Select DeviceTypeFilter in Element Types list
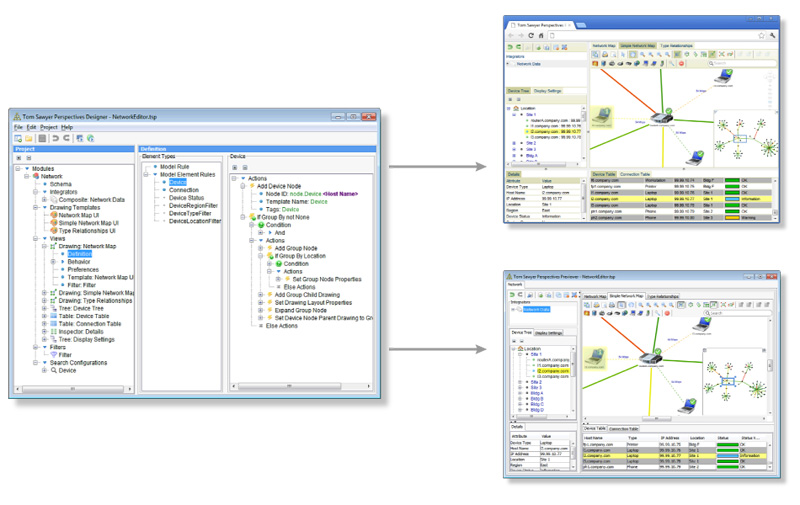800x505 pixels. pos(190,213)
